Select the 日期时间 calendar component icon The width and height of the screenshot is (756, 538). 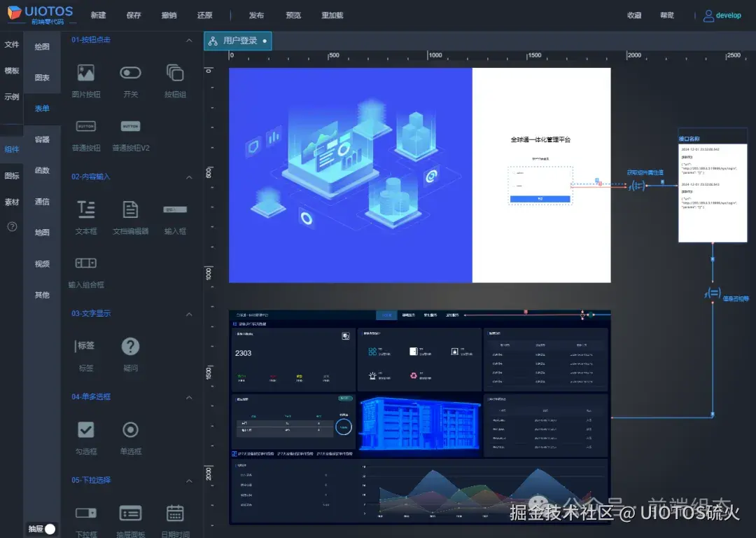pos(174,513)
